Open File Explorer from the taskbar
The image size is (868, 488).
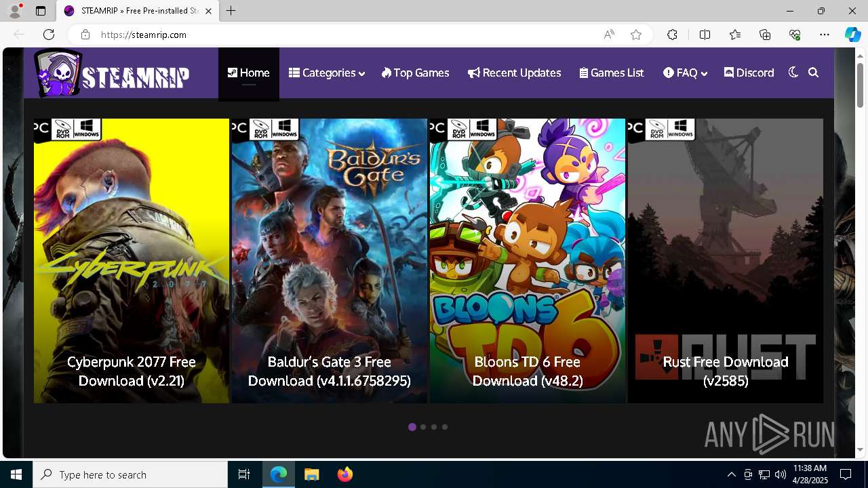[311, 474]
